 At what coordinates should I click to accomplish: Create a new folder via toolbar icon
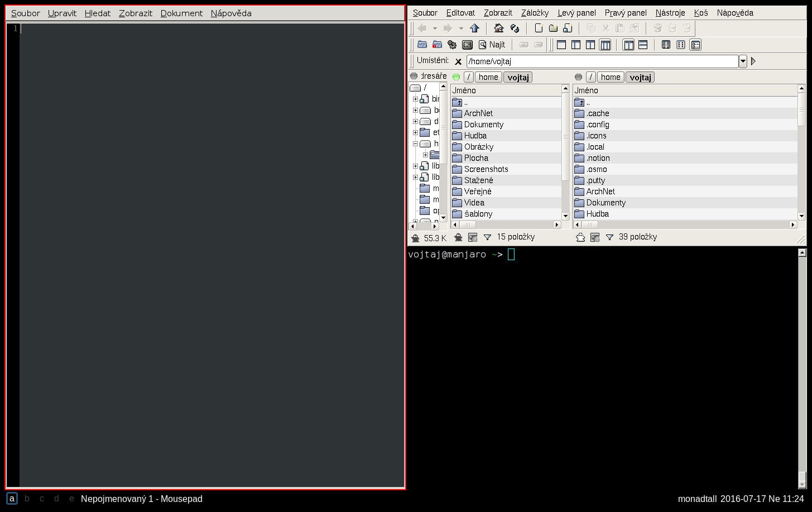(553, 28)
